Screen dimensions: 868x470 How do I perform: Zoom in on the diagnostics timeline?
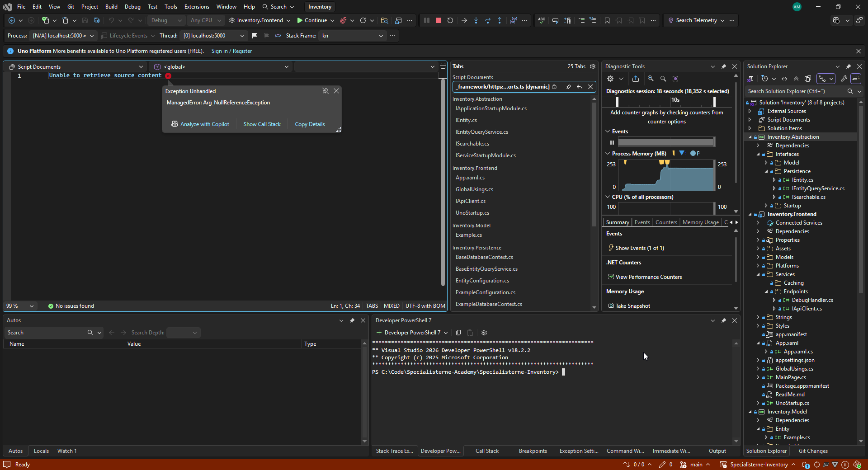[651, 79]
